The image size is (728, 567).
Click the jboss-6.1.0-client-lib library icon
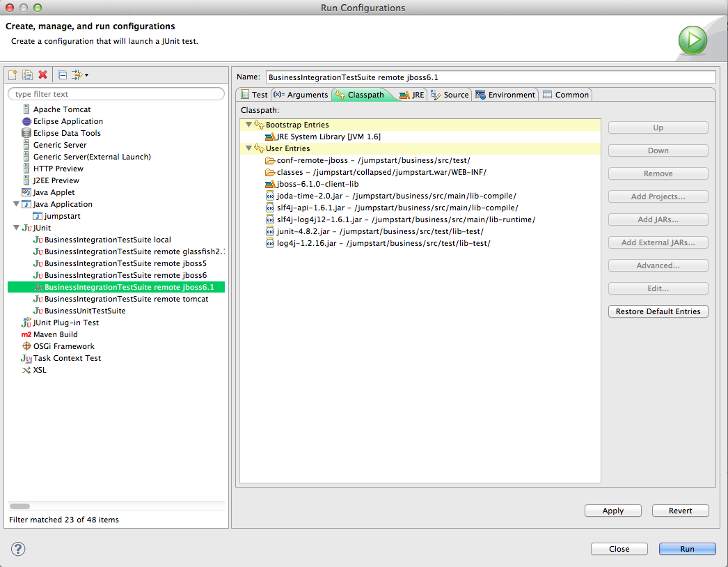[270, 184]
